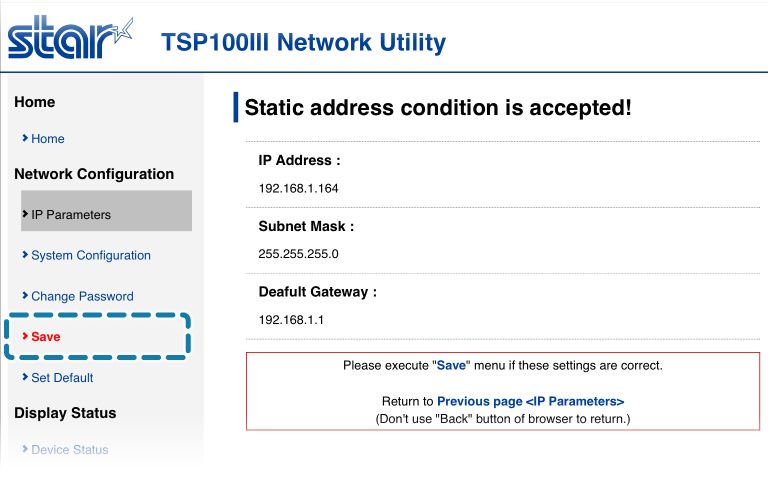Click the subnet mask value 255.255.255.0
The height and width of the screenshot is (480, 768).
click(x=298, y=254)
